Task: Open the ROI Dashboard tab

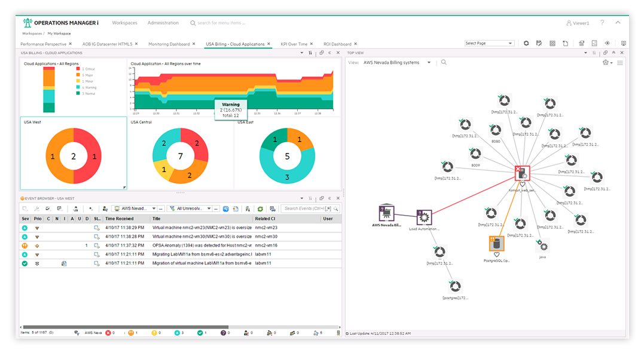Action: click(337, 44)
